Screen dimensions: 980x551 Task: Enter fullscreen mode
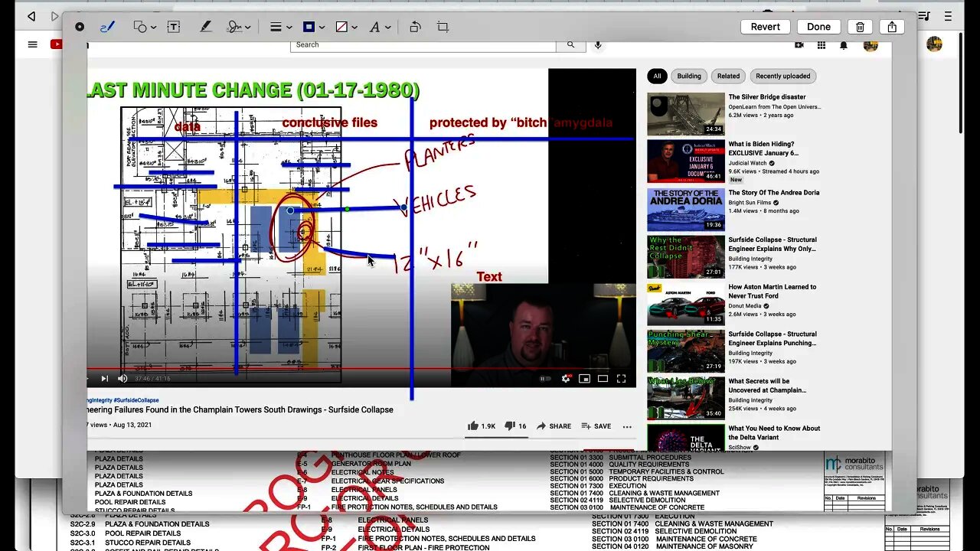pyautogui.click(x=621, y=378)
